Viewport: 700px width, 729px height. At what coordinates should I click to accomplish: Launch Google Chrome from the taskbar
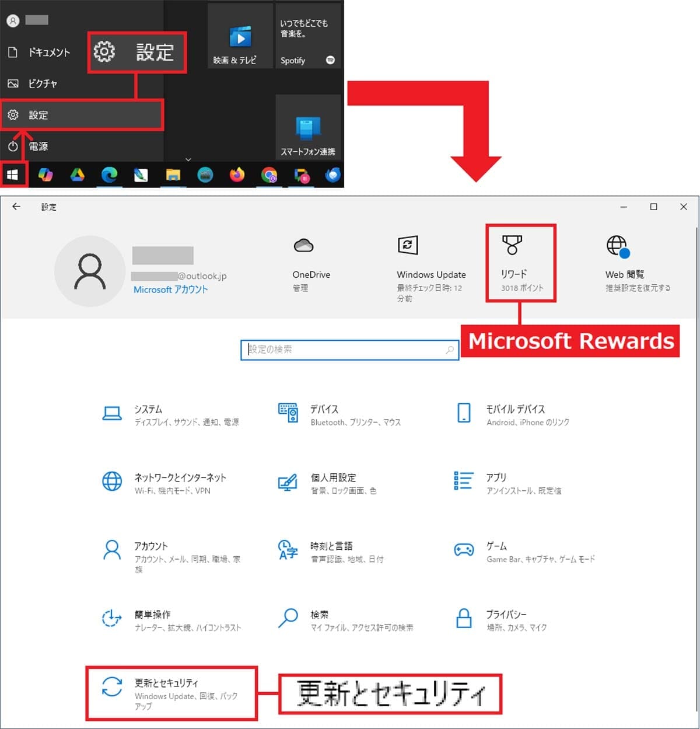pos(269,174)
